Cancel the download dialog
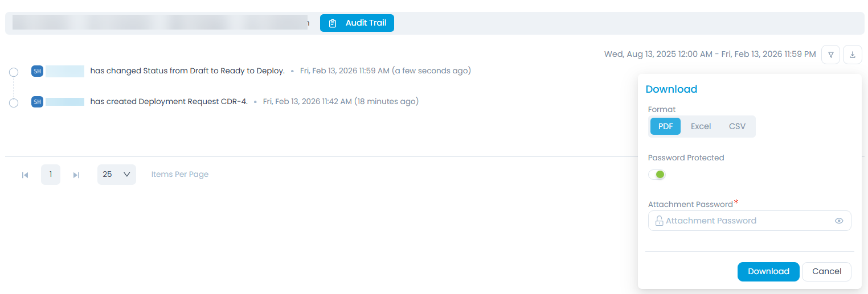Image resolution: width=868 pixels, height=294 pixels. (x=826, y=272)
